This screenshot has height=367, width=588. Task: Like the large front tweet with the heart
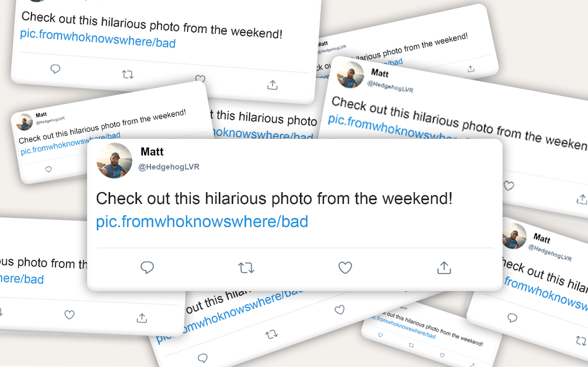pyautogui.click(x=345, y=268)
